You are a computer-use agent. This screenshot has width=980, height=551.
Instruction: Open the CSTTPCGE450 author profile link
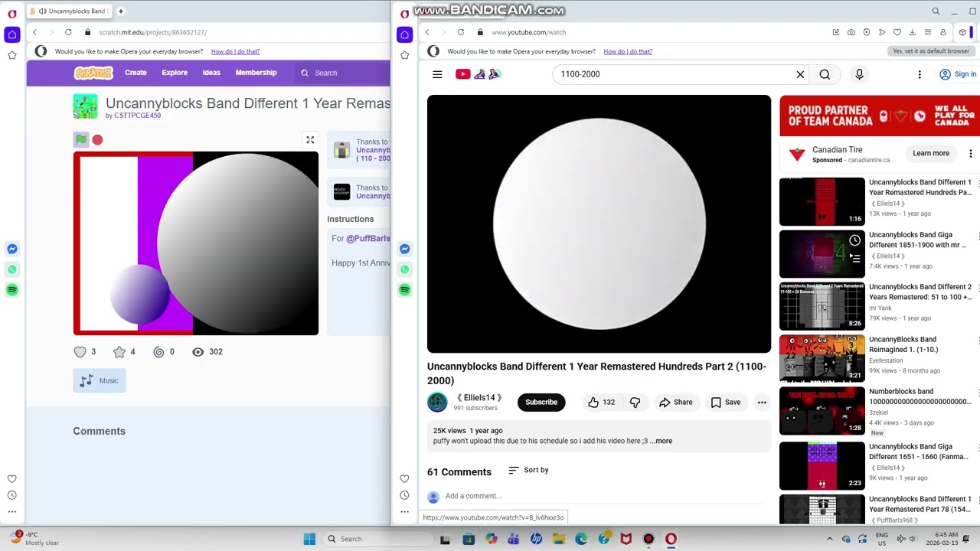(x=137, y=116)
